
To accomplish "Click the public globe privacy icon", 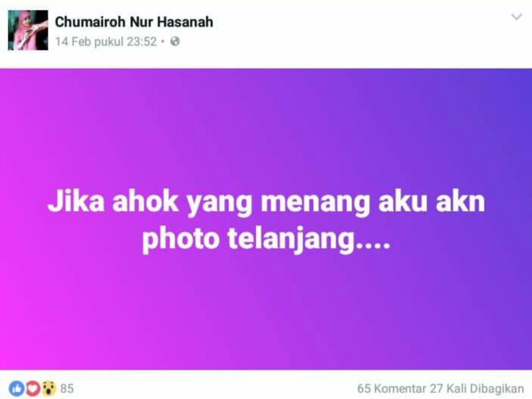I will pos(175,41).
